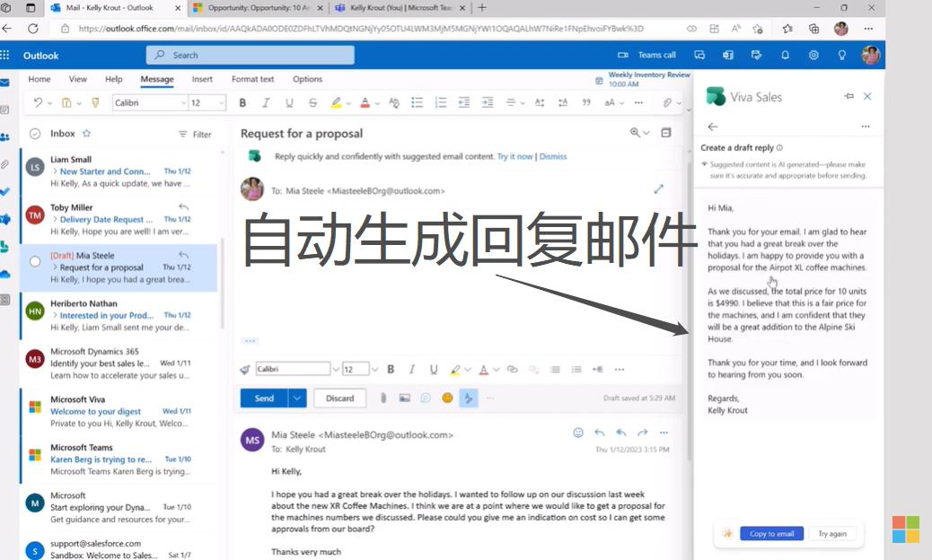Click the tips lightbulb icon
Viewport: 932px width, 560px height.
click(841, 56)
